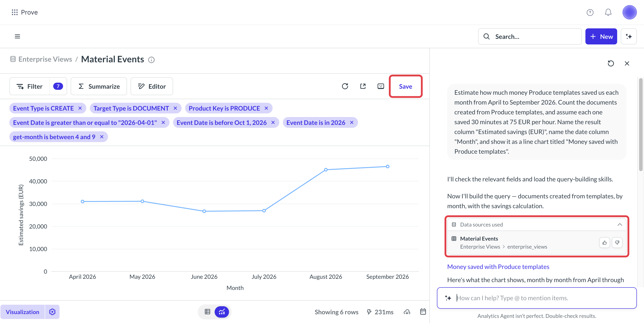
Task: Remove Event Type is CREATE filter
Action: [x=80, y=108]
